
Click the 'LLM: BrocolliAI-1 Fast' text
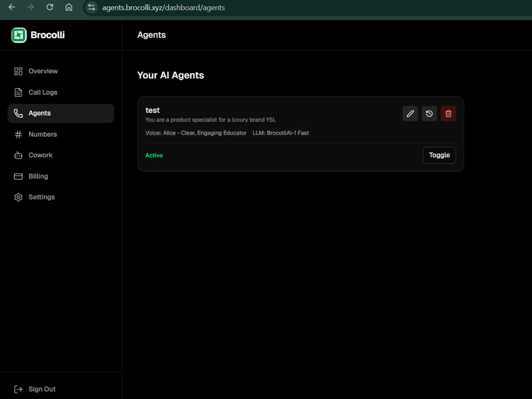coord(280,133)
